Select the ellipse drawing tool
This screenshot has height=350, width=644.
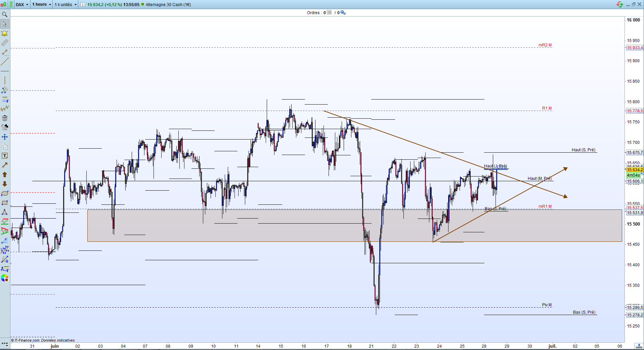pos(5,193)
